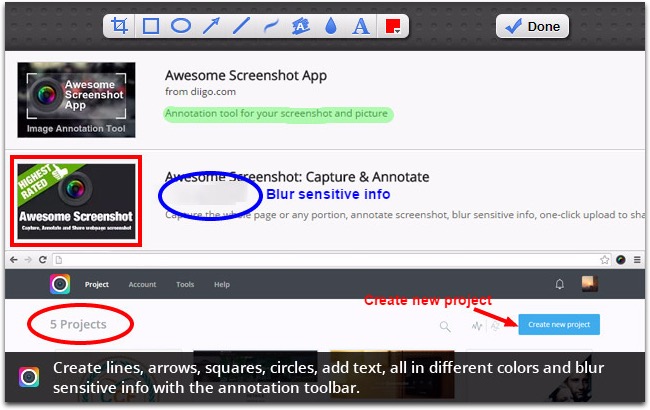Open Awesome Screenshot: Capture & Annotate title
Screen dimensions: 650x410
pos(297,177)
